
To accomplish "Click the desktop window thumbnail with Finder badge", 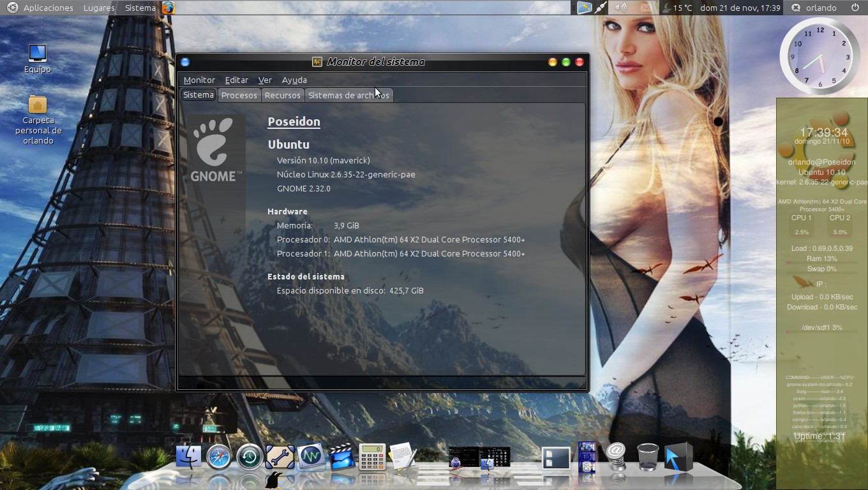I will click(x=495, y=457).
